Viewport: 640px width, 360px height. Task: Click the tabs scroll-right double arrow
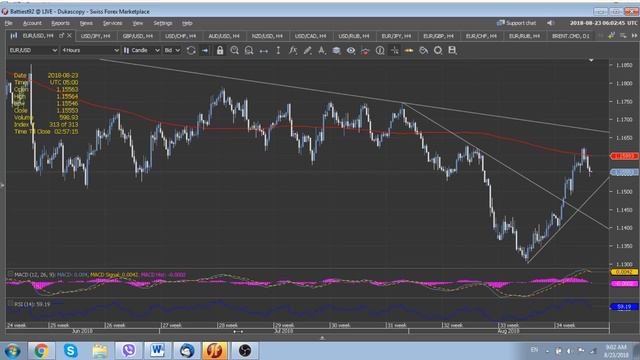tap(634, 36)
